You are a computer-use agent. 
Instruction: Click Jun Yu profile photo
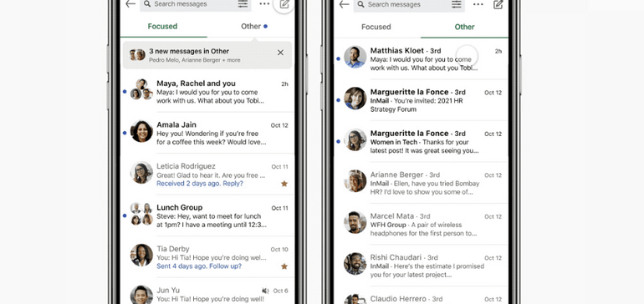pos(141,295)
